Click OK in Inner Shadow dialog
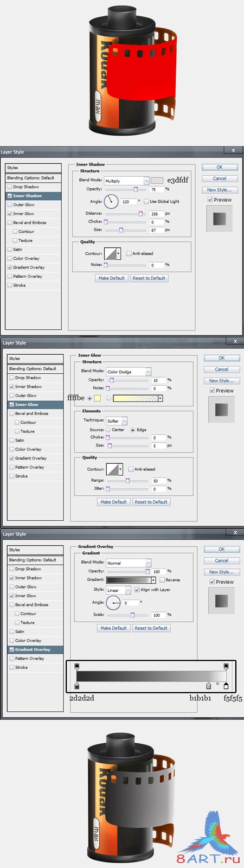 [220, 167]
